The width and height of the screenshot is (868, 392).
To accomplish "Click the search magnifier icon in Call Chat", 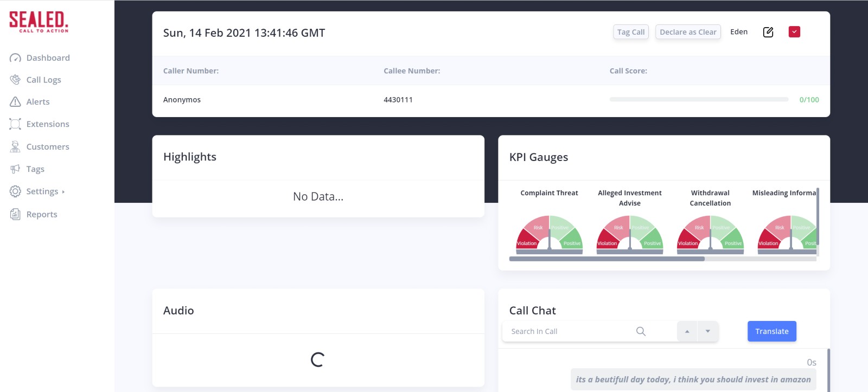I will coord(641,331).
